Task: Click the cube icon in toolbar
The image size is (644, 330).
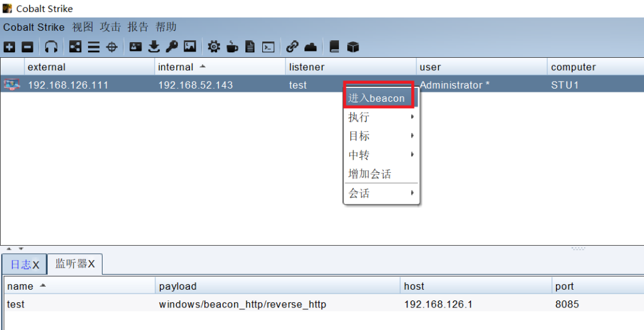Action: tap(353, 47)
